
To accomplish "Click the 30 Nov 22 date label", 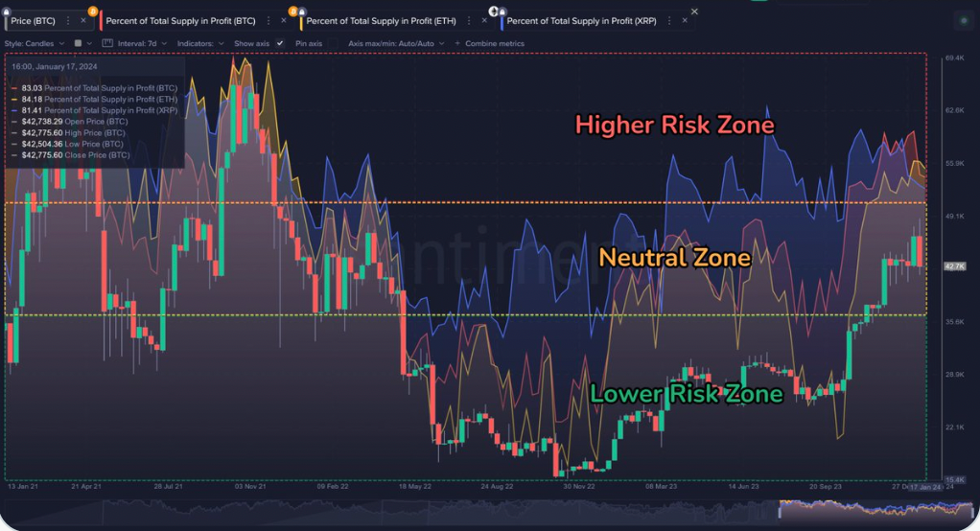I will click(579, 486).
